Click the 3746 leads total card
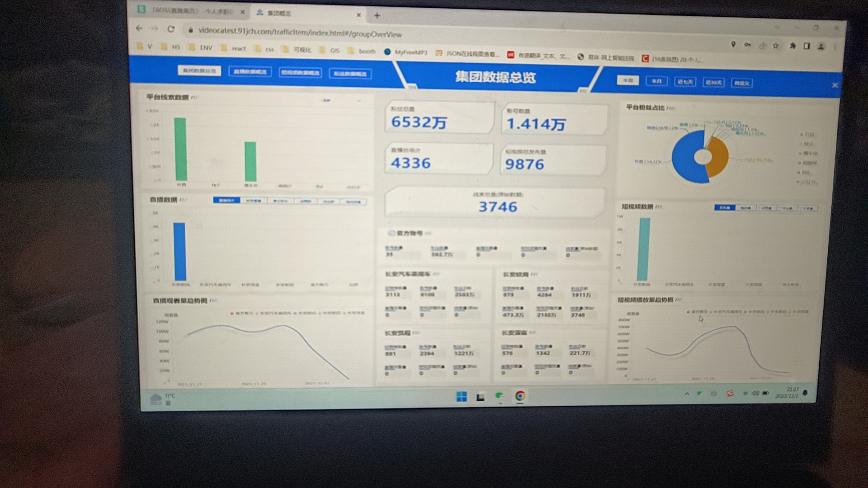 pyautogui.click(x=495, y=202)
